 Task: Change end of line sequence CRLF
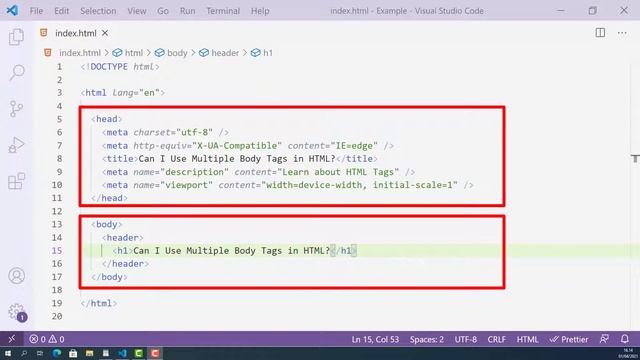496,339
